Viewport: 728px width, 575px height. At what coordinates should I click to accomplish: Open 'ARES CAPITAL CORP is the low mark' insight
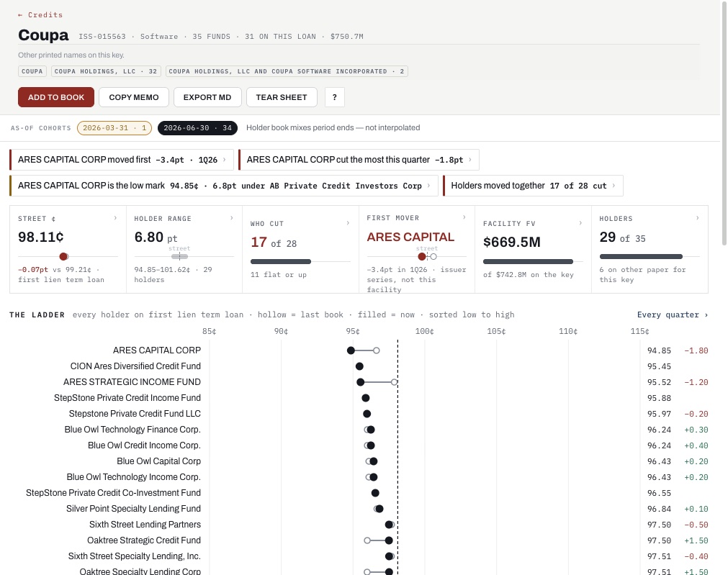[x=224, y=186]
